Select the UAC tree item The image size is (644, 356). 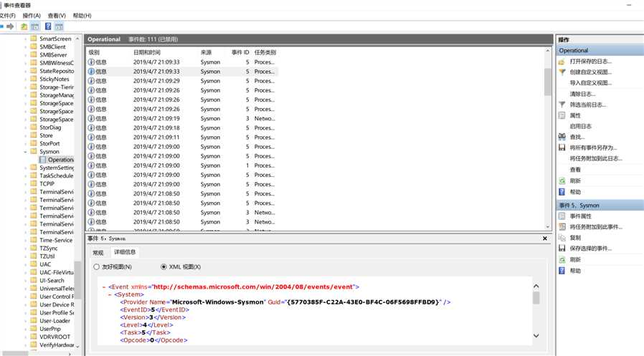point(45,264)
